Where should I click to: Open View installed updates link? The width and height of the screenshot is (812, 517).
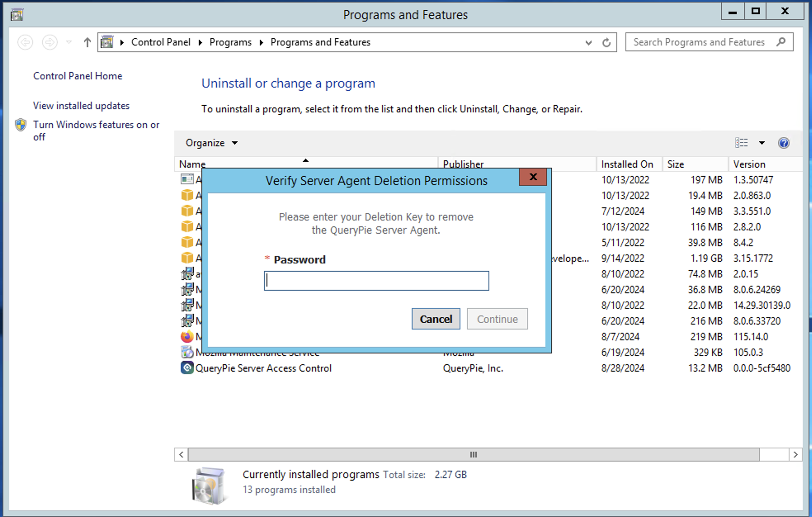coord(81,106)
